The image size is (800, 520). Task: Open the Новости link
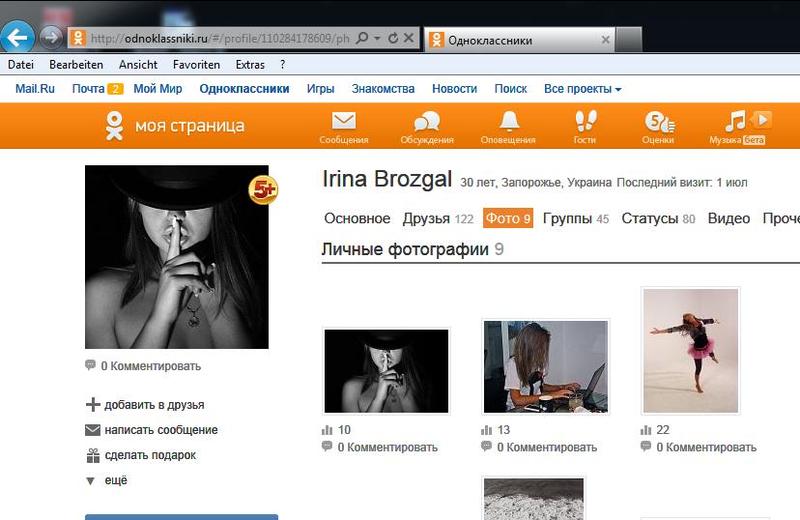(455, 89)
